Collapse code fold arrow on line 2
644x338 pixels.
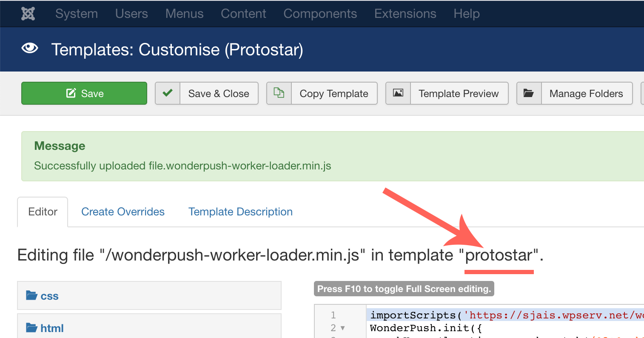point(343,328)
